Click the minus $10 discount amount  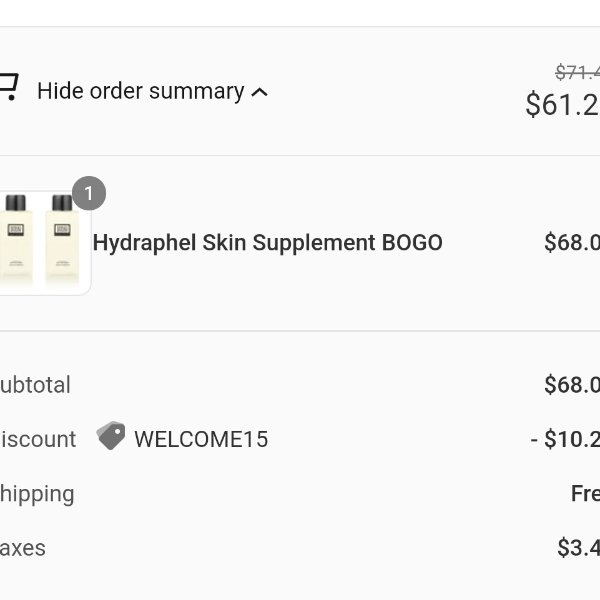point(565,439)
